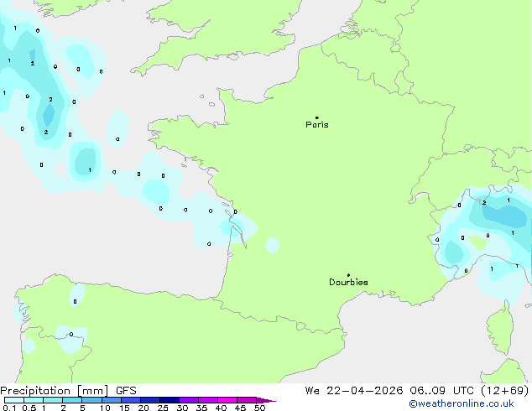Pick the 25–30 mm dark blue swatch
Image resolution: width=532 pixels, height=411 pixels.
[x=169, y=400]
